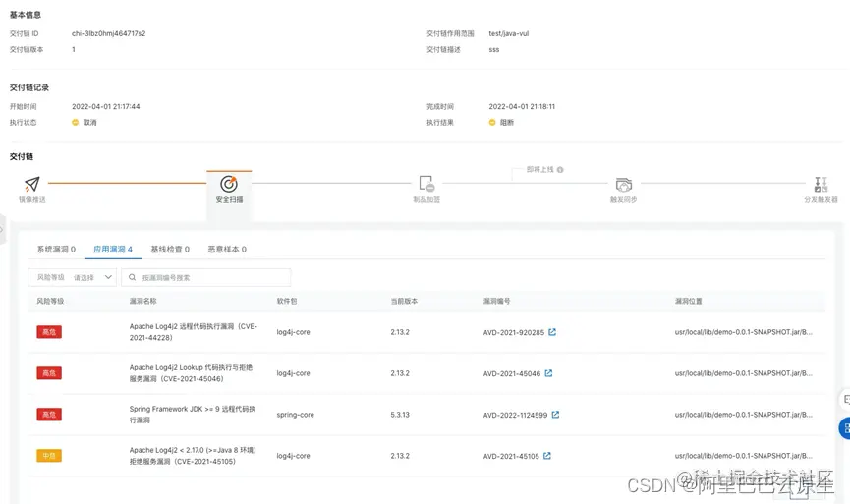The height and width of the screenshot is (504, 850).
Task: Open the 风险等级 dropdown
Action: tap(72, 277)
